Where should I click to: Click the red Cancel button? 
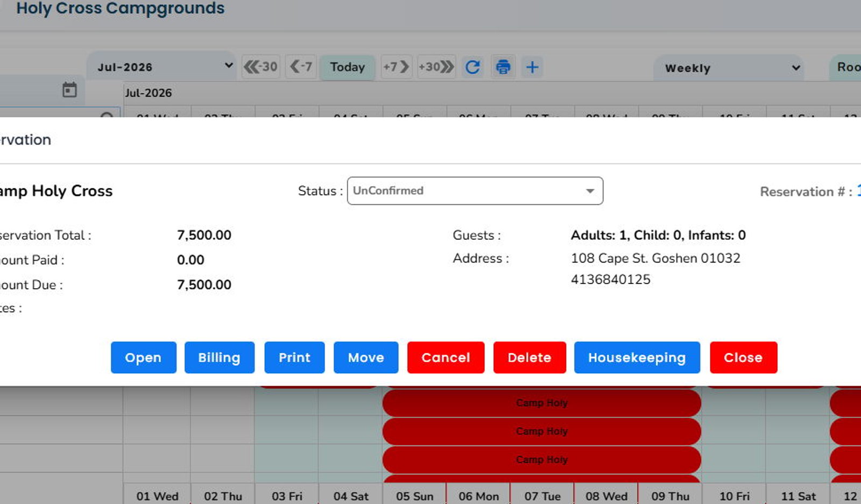(446, 358)
